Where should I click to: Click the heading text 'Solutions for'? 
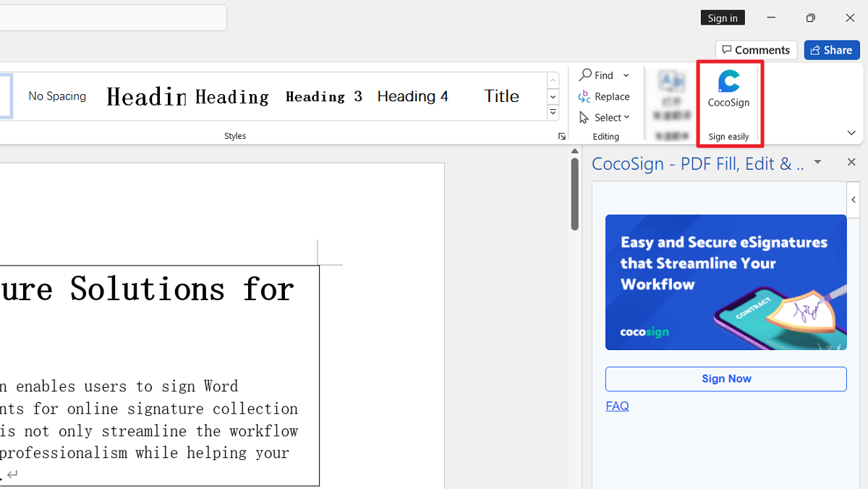[182, 289]
